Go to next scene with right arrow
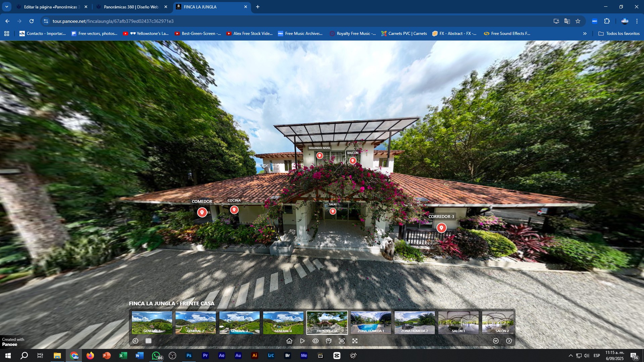Viewport: 644px width, 362px height. (x=509, y=341)
